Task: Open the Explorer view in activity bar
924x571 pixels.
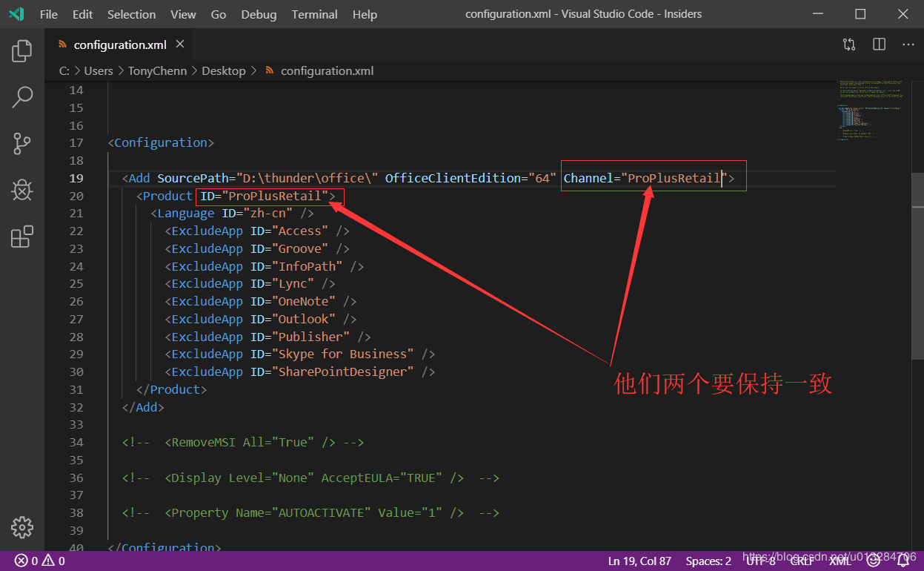Action: tap(22, 51)
